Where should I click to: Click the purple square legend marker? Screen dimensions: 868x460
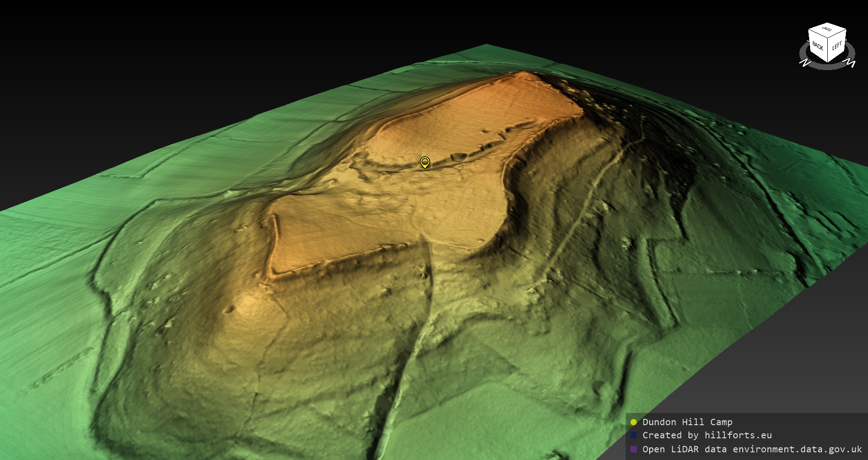[x=633, y=449]
